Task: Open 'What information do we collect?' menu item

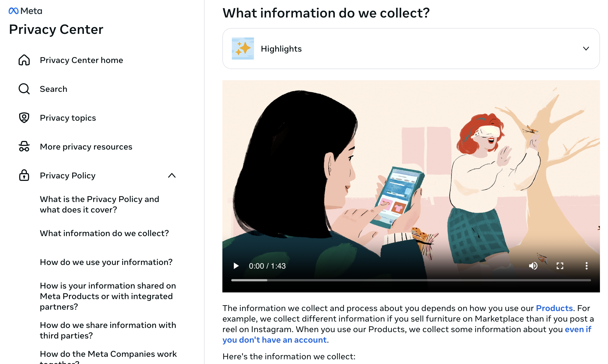Action: 104,233
